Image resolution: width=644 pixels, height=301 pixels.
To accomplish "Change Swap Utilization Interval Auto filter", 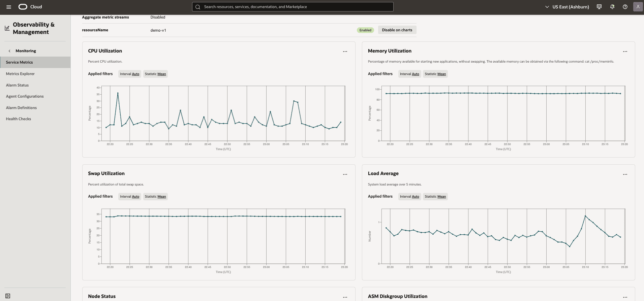I will [130, 197].
